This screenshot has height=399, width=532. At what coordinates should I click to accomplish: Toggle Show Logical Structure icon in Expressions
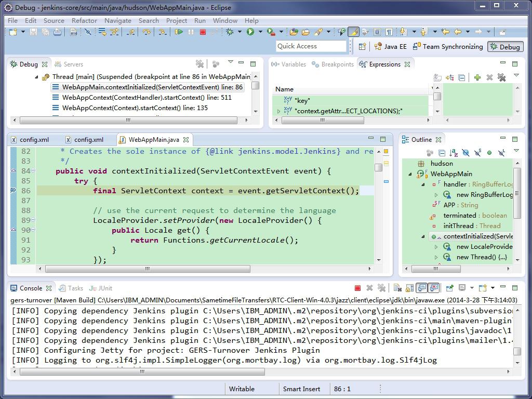coord(450,78)
